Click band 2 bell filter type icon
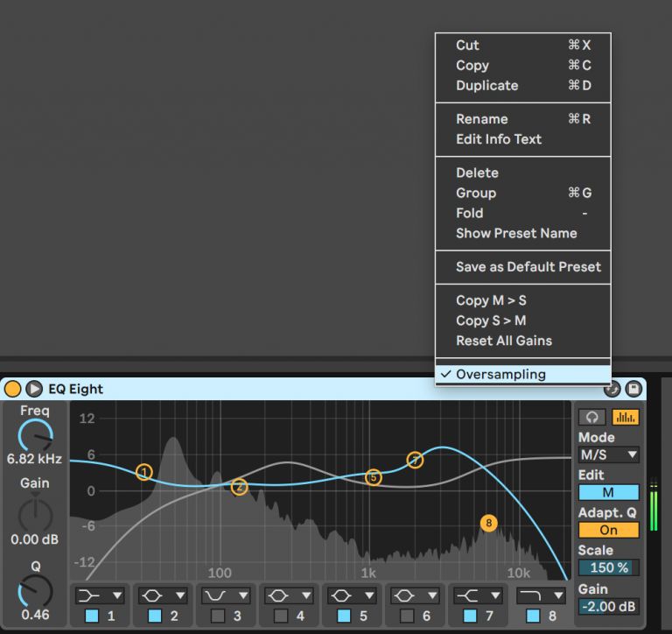This screenshot has height=634, width=672. [152, 595]
